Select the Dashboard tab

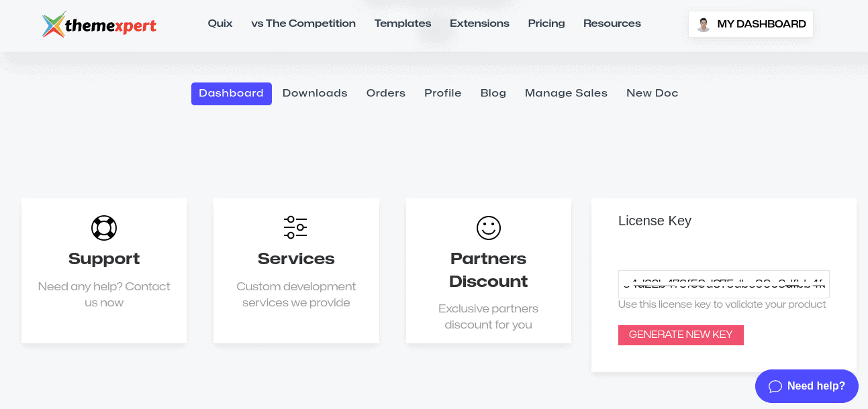pos(231,93)
